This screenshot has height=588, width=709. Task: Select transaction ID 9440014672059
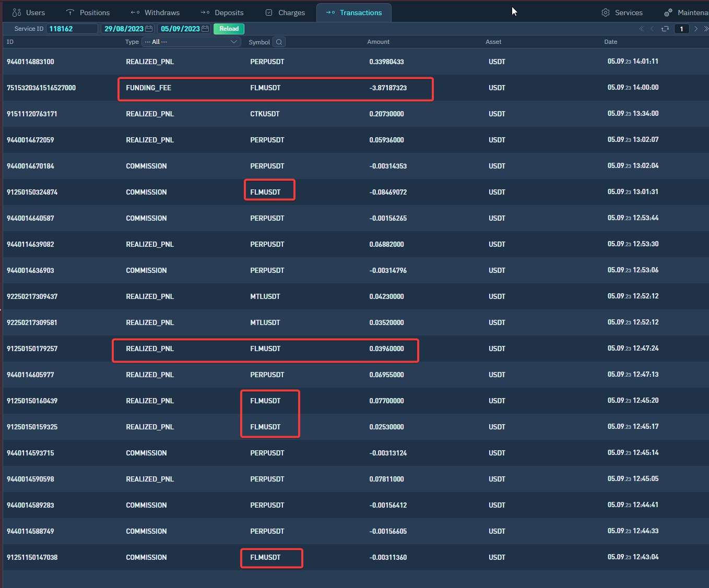(30, 140)
